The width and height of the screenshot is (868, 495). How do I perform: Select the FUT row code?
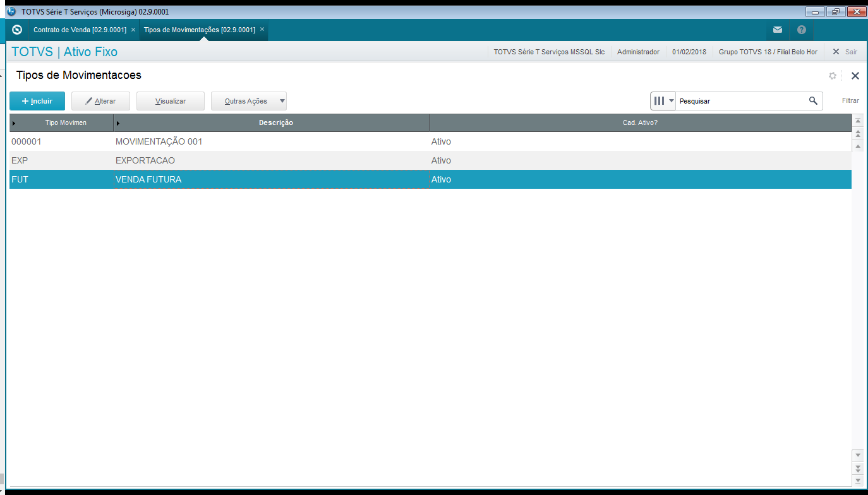click(20, 179)
